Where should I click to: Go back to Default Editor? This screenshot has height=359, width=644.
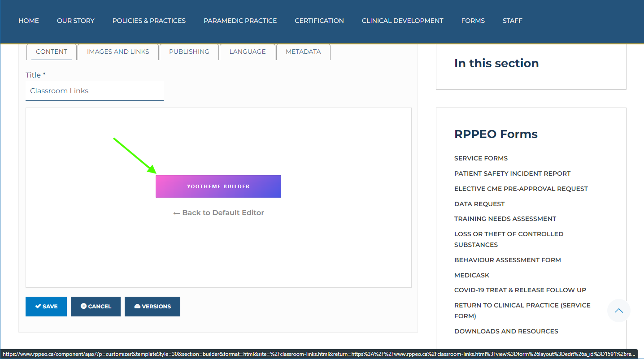218,212
